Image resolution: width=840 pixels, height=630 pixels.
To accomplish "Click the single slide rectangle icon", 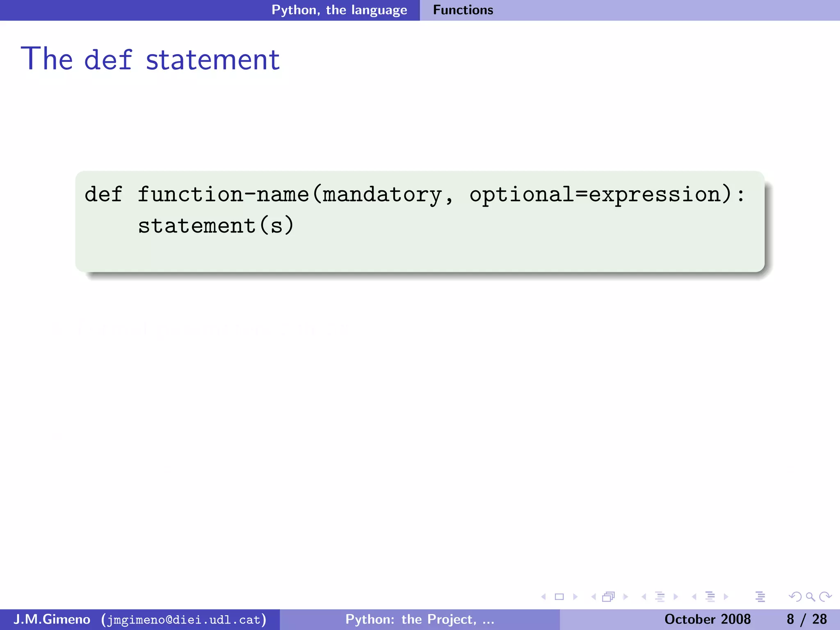I will coord(559,597).
